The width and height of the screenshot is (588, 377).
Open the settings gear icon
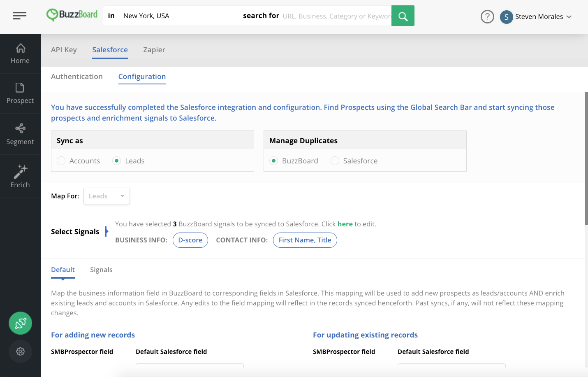[x=21, y=351]
